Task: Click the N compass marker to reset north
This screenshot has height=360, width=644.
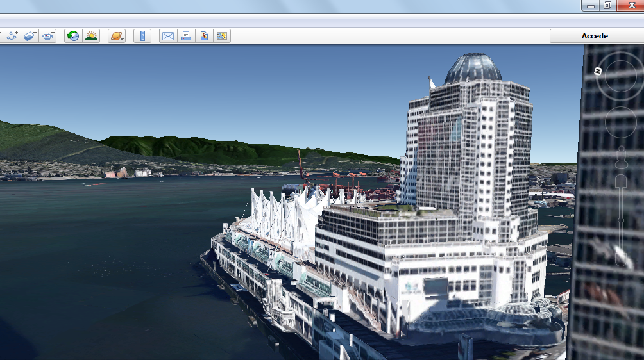Action: click(598, 71)
